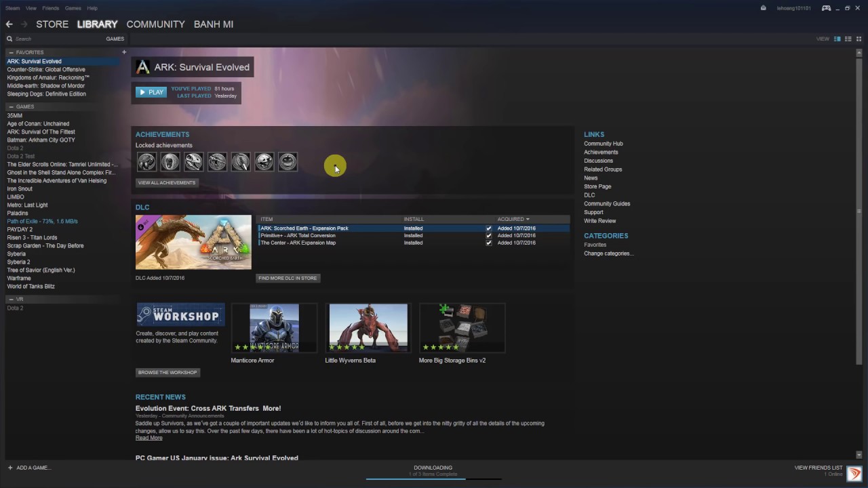This screenshot has width=868, height=488.
Task: Open the Games filter dropdown in search bar
Action: point(115,39)
